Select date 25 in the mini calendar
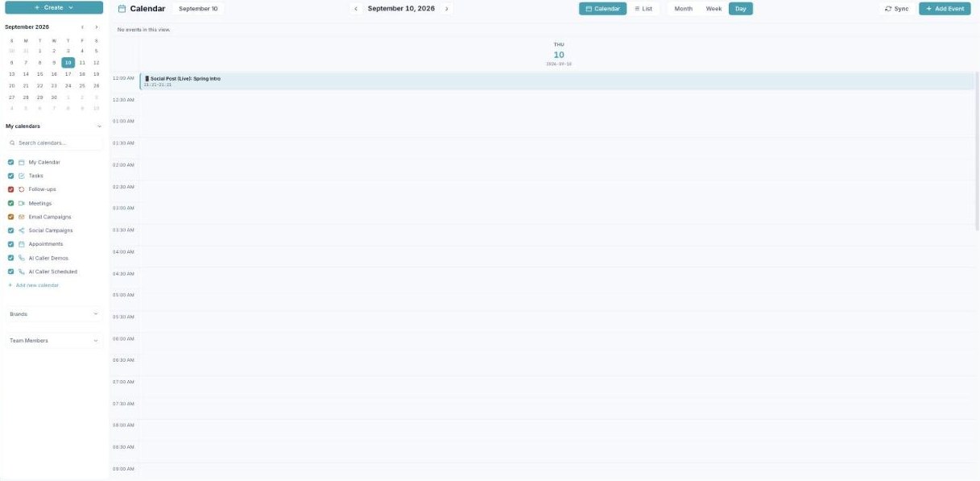The height and width of the screenshot is (481, 980). pyautogui.click(x=82, y=85)
